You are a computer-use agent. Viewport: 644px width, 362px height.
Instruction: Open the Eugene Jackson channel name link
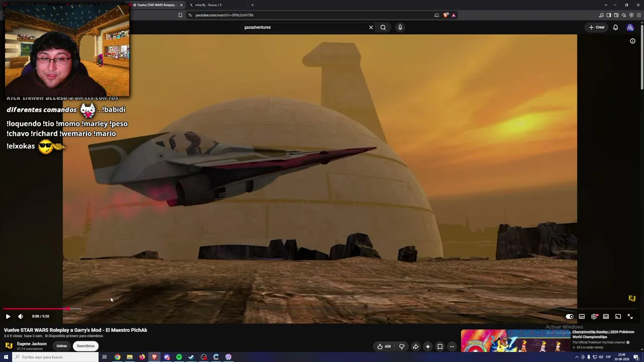[32, 344]
